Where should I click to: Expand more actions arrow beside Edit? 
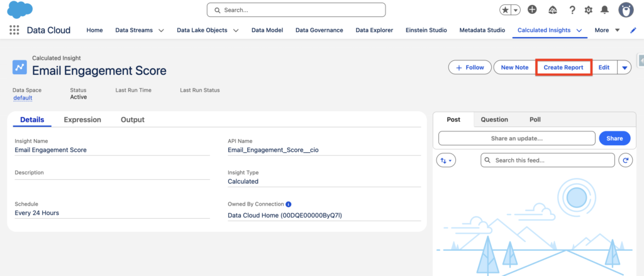click(624, 67)
